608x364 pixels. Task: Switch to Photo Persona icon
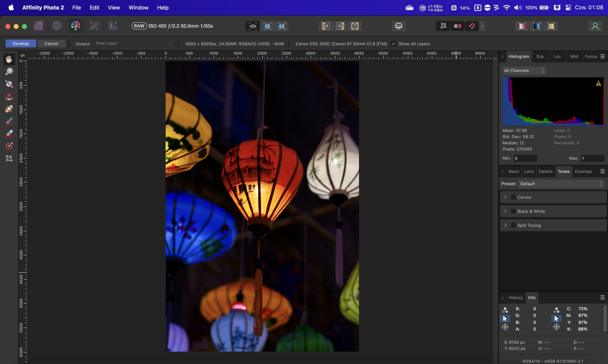point(38,26)
